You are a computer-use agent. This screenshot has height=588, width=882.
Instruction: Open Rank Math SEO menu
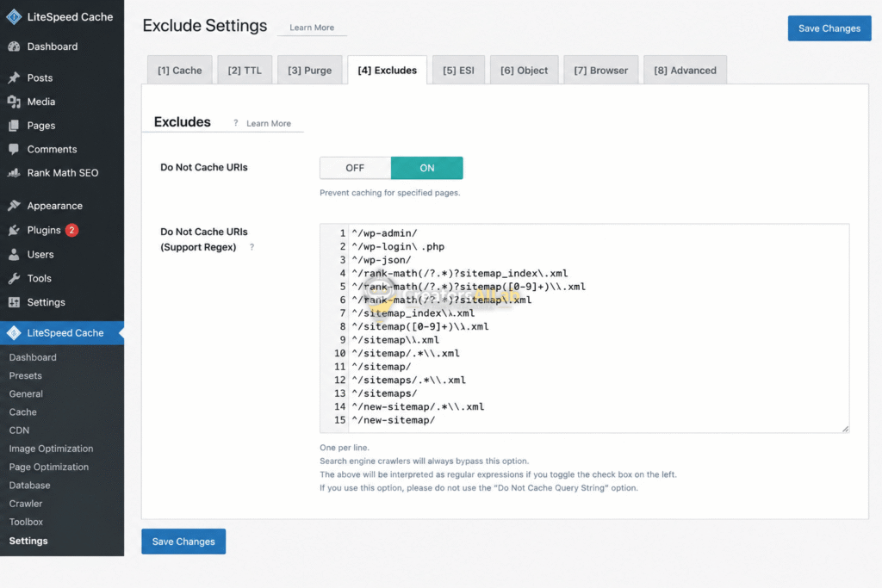62,172
